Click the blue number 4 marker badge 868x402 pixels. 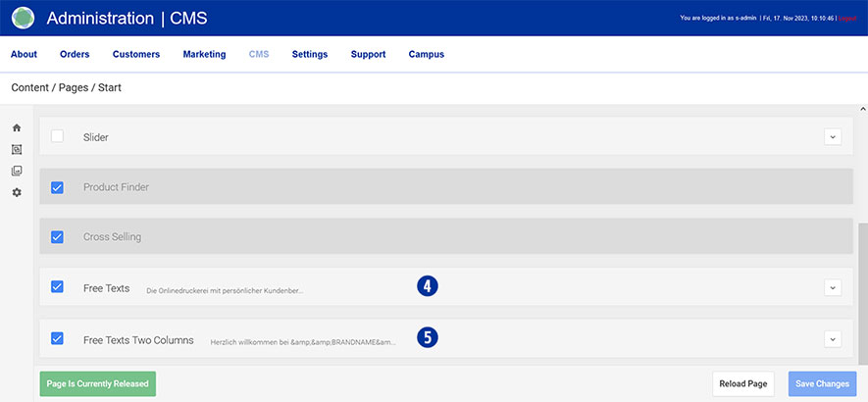pos(427,286)
